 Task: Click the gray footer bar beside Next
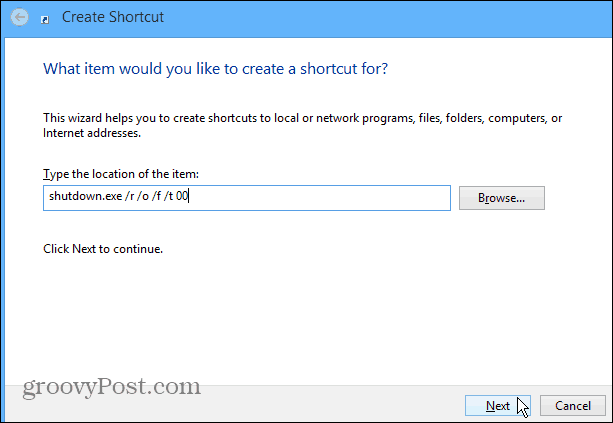(x=332, y=407)
